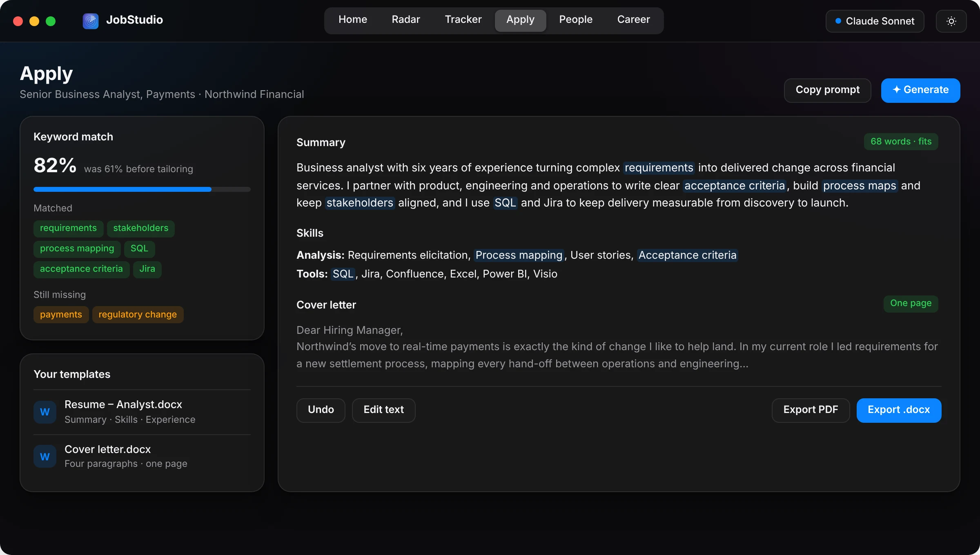Screen dimensions: 980x555
Task: Click the Word icon beside Resume – Analyst.docx
Action: click(x=45, y=412)
